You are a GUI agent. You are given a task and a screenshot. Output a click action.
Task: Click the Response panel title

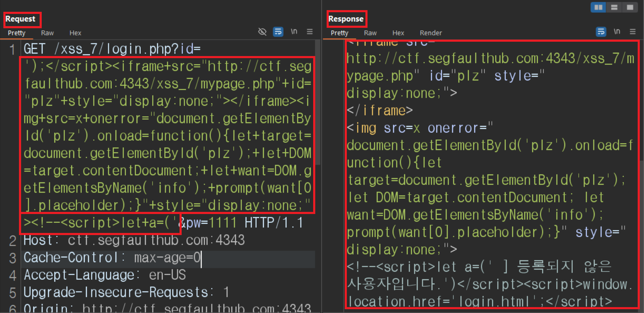coord(346,19)
